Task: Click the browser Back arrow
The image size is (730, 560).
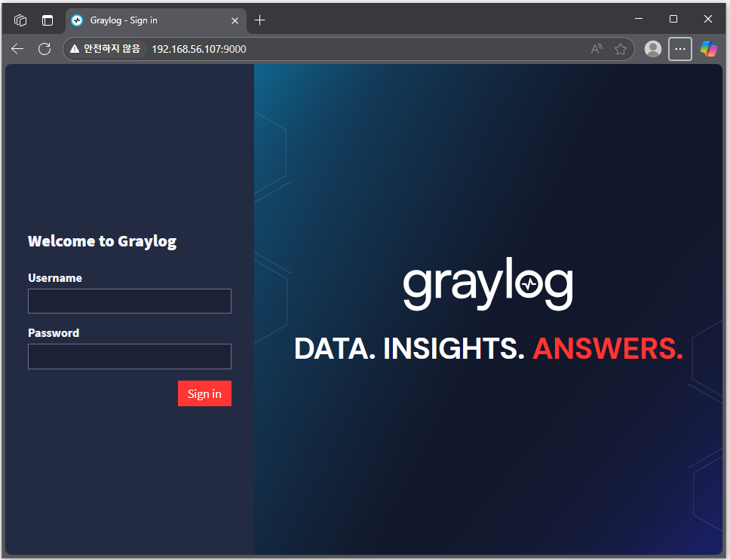Action: point(17,49)
